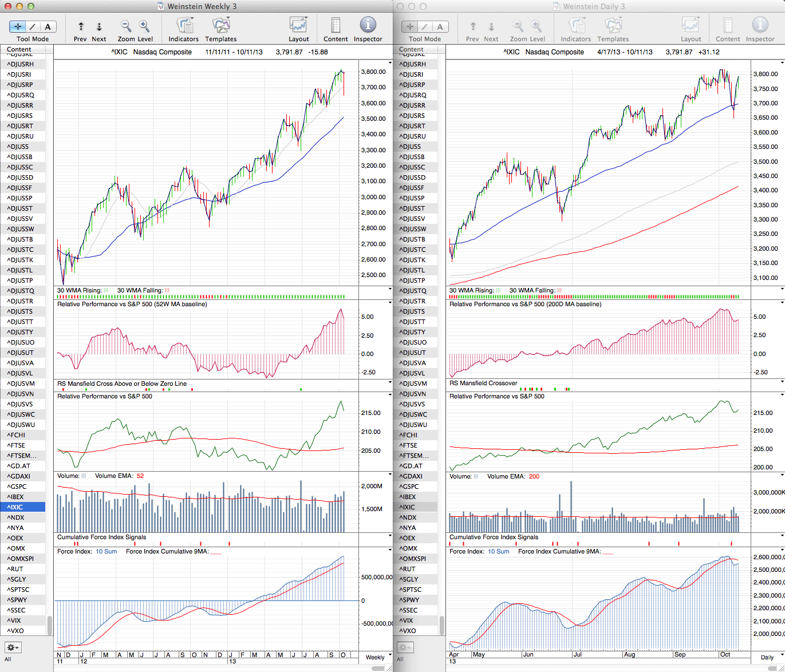This screenshot has height=672, width=785.
Task: Go to next symbol in Weinstein Weekly
Action: click(x=99, y=26)
